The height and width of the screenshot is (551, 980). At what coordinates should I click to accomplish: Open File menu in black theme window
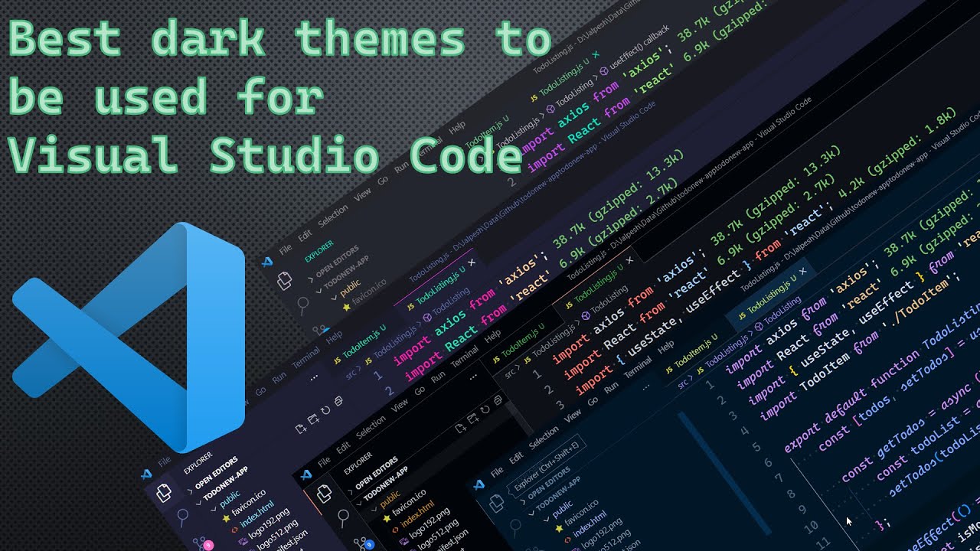tap(324, 462)
